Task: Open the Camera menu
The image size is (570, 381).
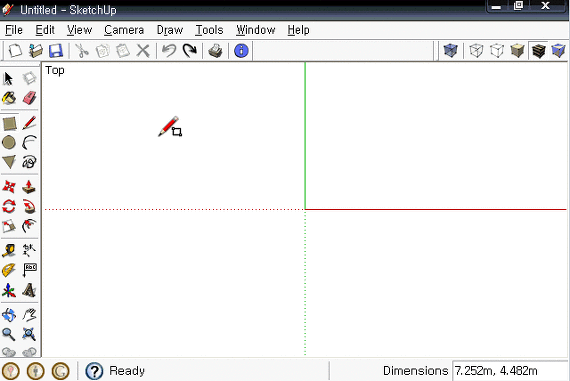Action: [124, 30]
